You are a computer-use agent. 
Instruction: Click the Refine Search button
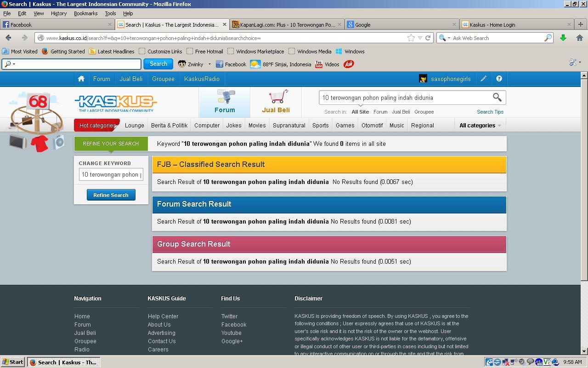pos(111,195)
